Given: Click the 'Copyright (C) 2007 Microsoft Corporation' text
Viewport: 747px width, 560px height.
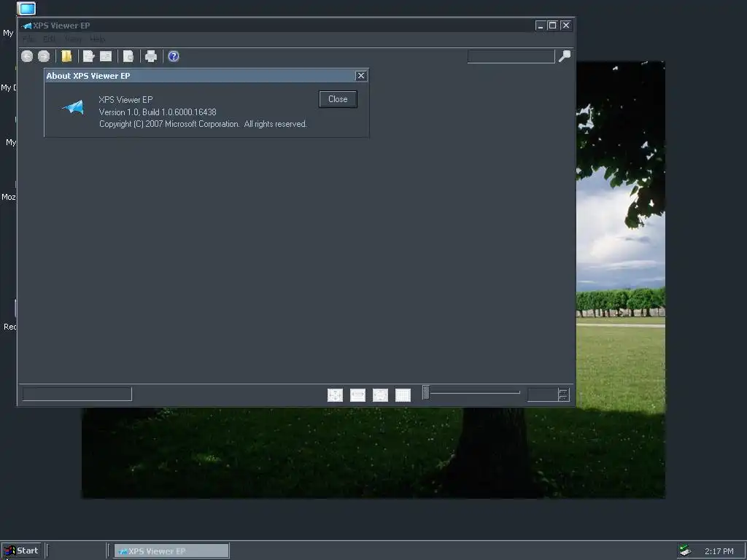Looking at the screenshot, I should click(x=169, y=124).
